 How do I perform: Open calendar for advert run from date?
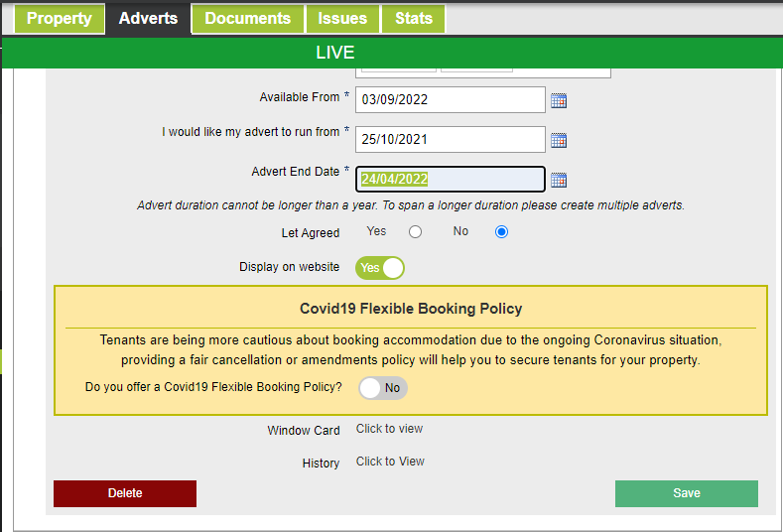pyautogui.click(x=559, y=140)
